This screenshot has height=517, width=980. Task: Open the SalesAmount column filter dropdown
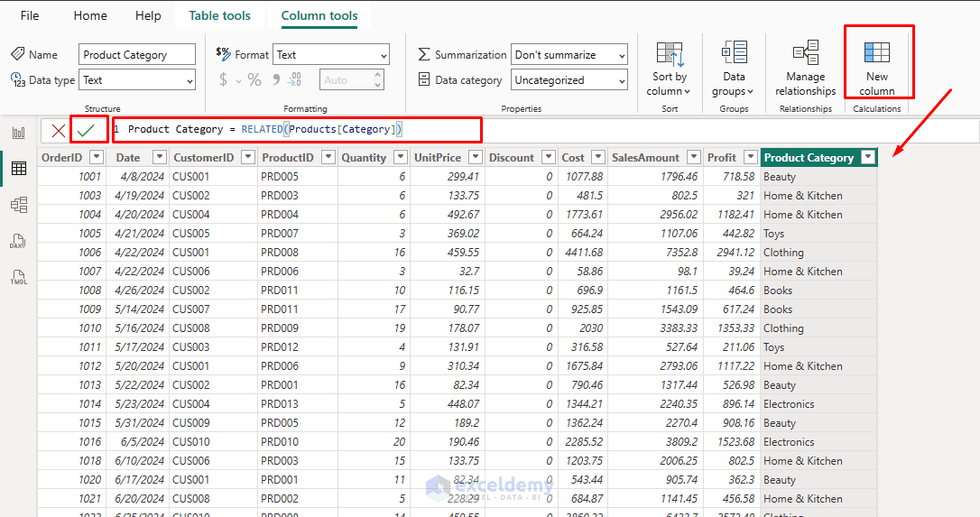694,157
